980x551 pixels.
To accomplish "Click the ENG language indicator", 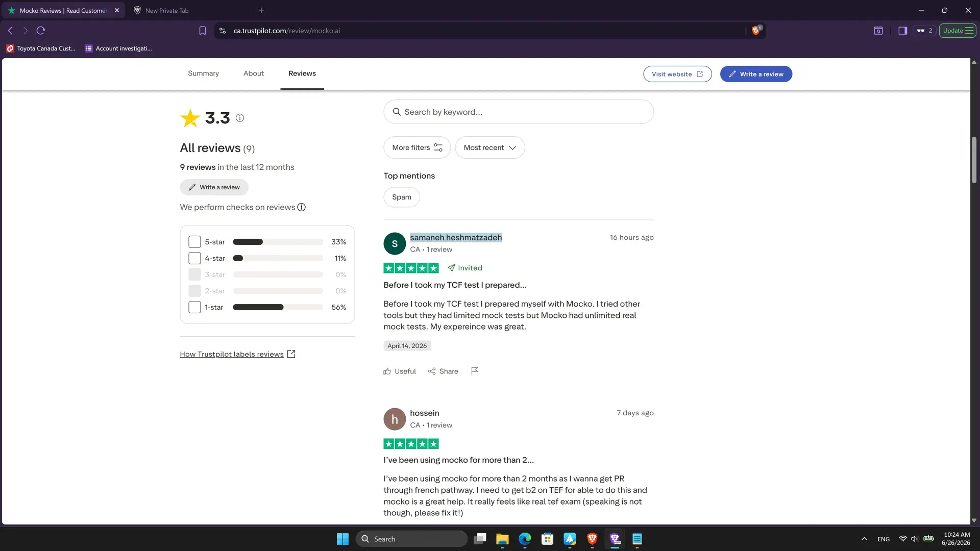I will [x=884, y=539].
